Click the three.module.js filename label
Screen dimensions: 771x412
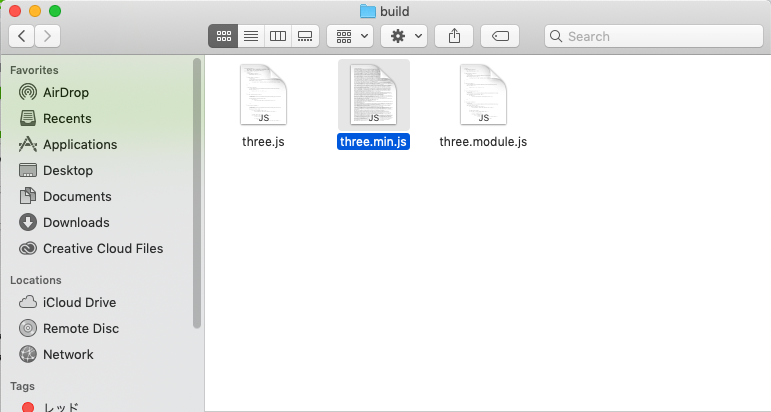tap(483, 142)
